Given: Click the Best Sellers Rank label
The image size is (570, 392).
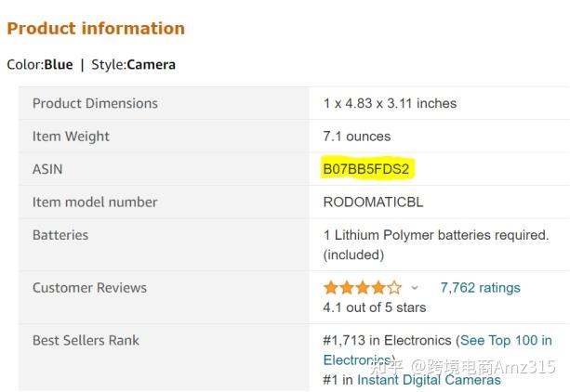Looking at the screenshot, I should [x=86, y=341].
